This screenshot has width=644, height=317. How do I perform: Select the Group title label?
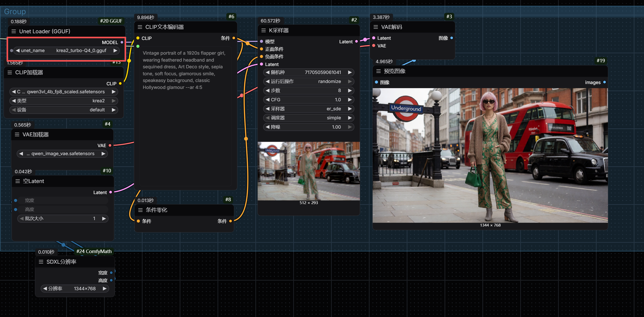(x=15, y=12)
